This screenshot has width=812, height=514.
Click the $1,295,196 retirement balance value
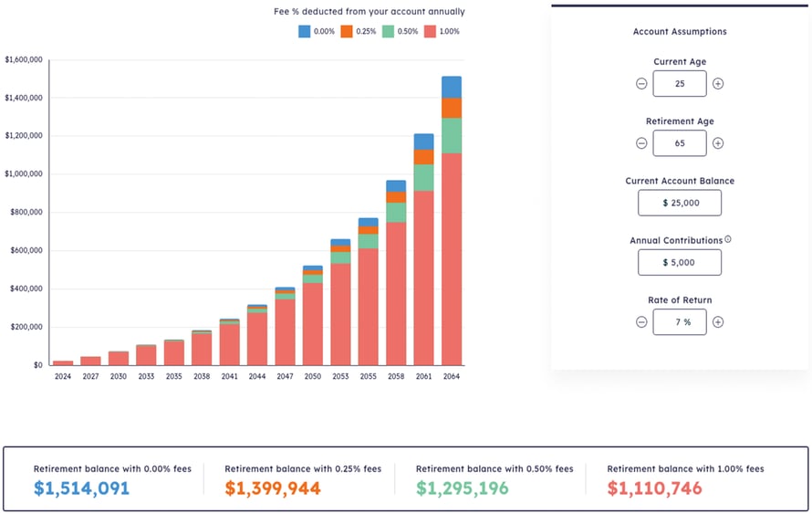(x=463, y=488)
